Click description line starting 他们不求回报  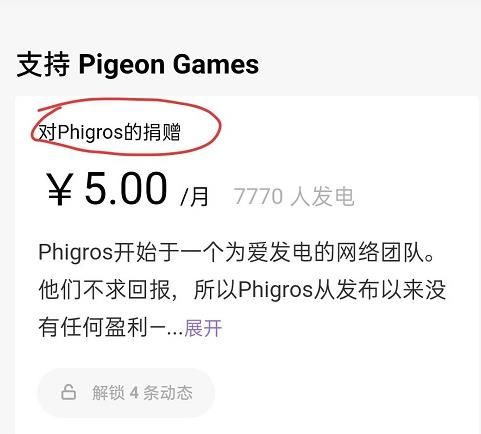242,290
